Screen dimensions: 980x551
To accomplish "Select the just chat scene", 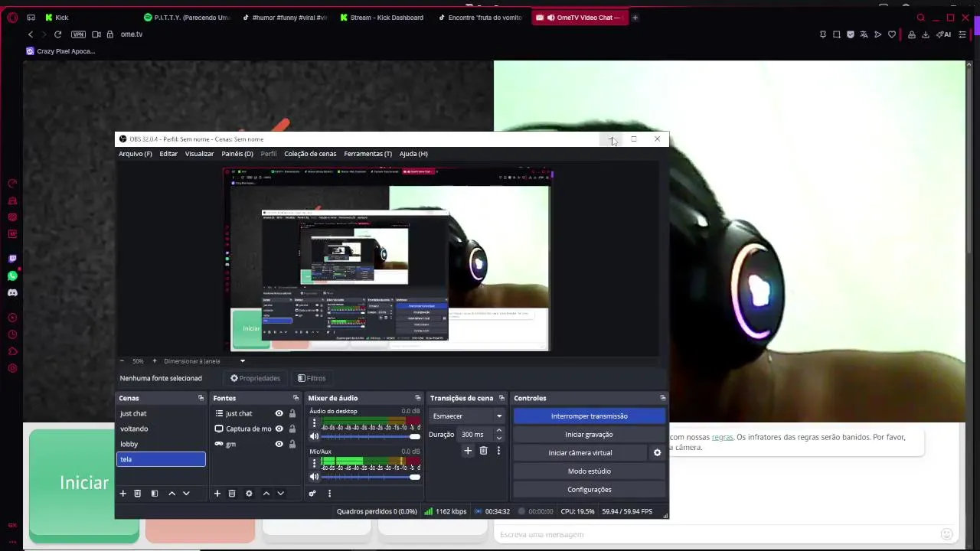I will pos(161,413).
